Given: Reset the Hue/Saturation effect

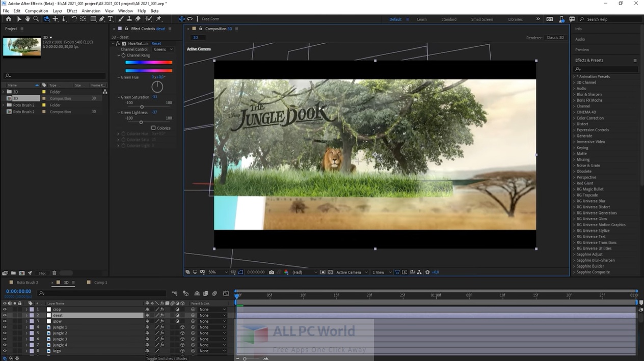Looking at the screenshot, I should [156, 43].
